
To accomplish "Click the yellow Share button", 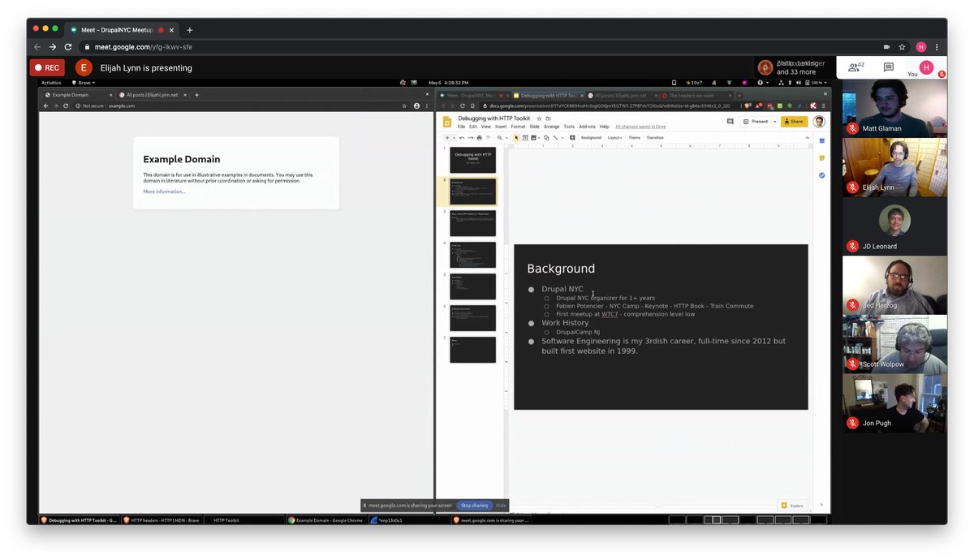I will [794, 122].
